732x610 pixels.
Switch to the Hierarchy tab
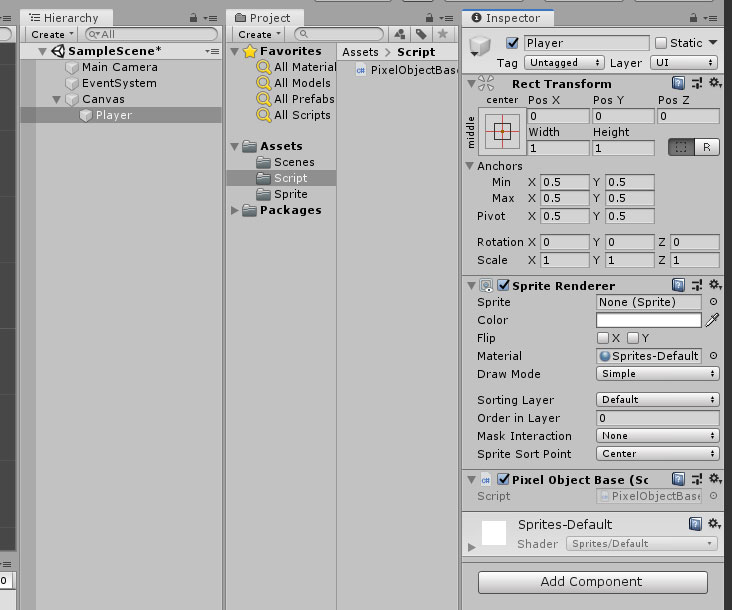click(x=64, y=18)
